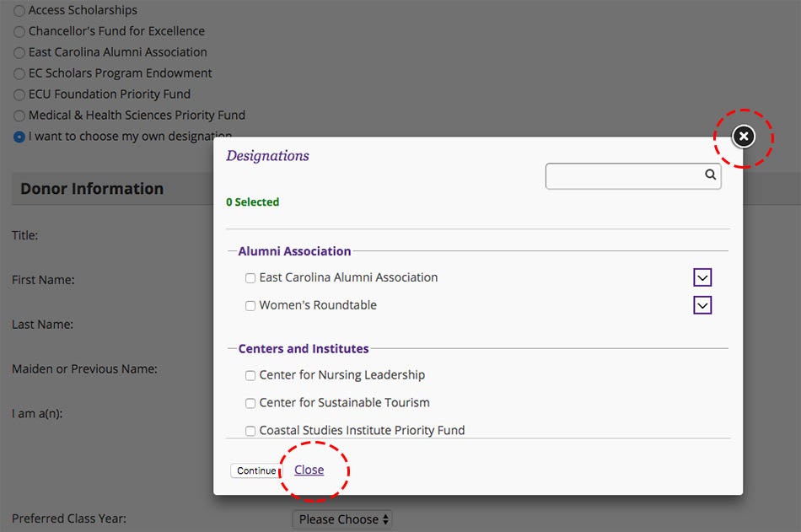Choose Chancellor's Fund for Excellence option
The height and width of the screenshot is (532, 801).
pos(19,32)
